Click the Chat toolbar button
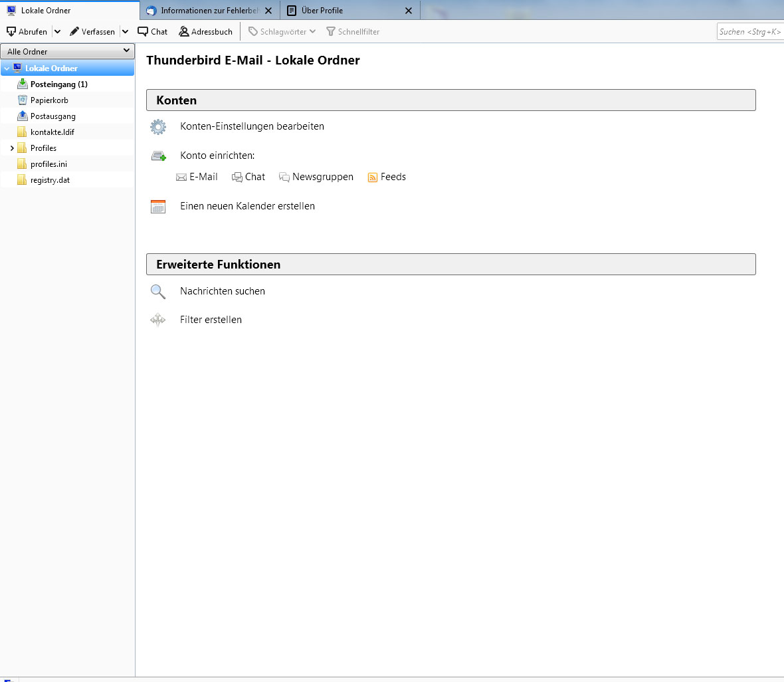784x682 pixels. (153, 32)
